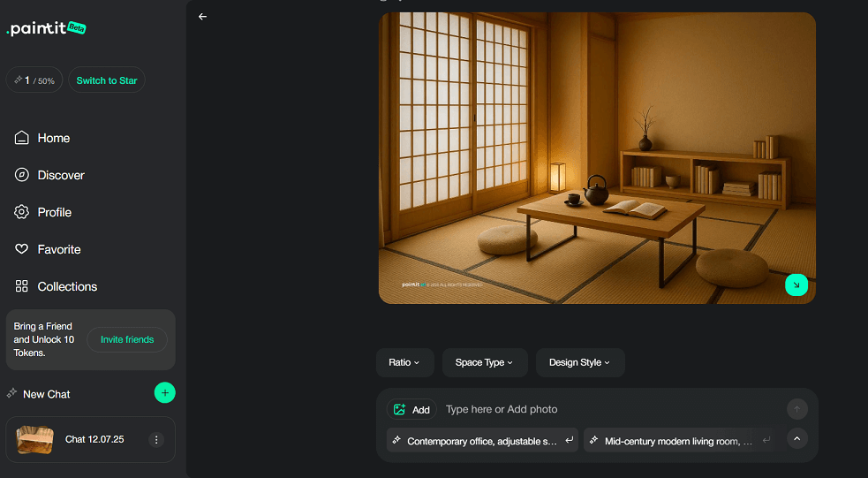Open Chat 12.07.25 three-dot options menu
The height and width of the screenshot is (478, 868).
click(156, 439)
